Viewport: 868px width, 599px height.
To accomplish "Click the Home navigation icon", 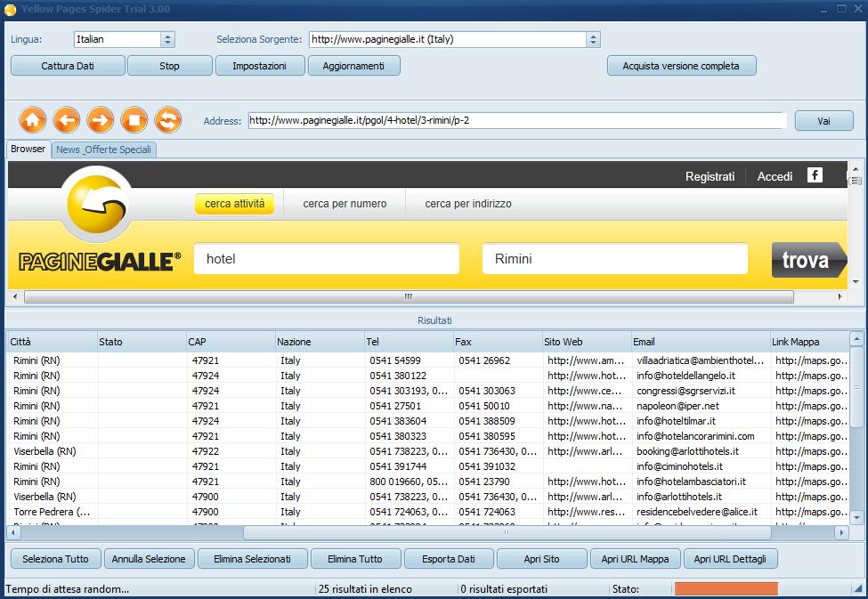I will [x=33, y=119].
